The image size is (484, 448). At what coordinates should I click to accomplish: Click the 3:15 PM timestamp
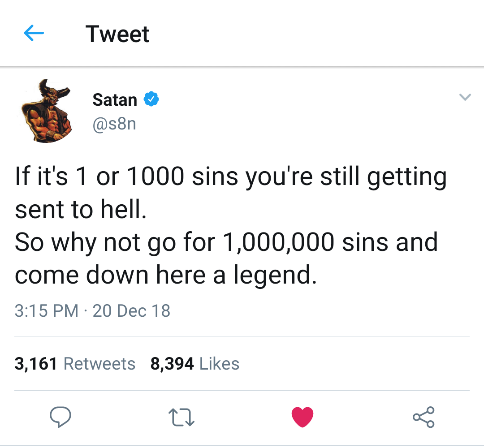(46, 311)
